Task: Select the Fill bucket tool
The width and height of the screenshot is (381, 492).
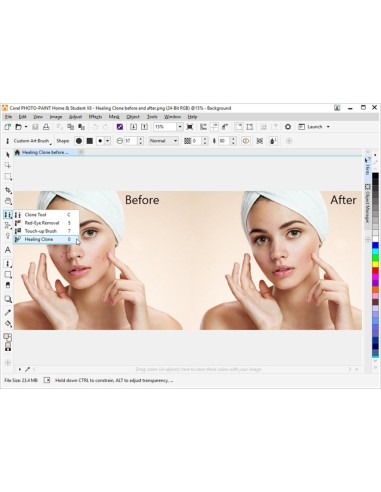Action: 8,323
